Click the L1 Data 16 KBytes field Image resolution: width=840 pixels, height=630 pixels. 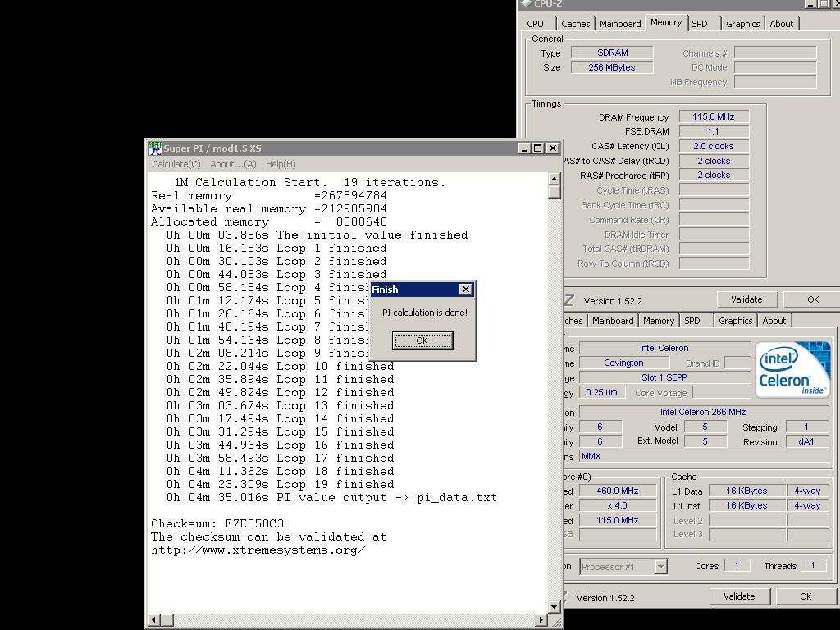(746, 491)
